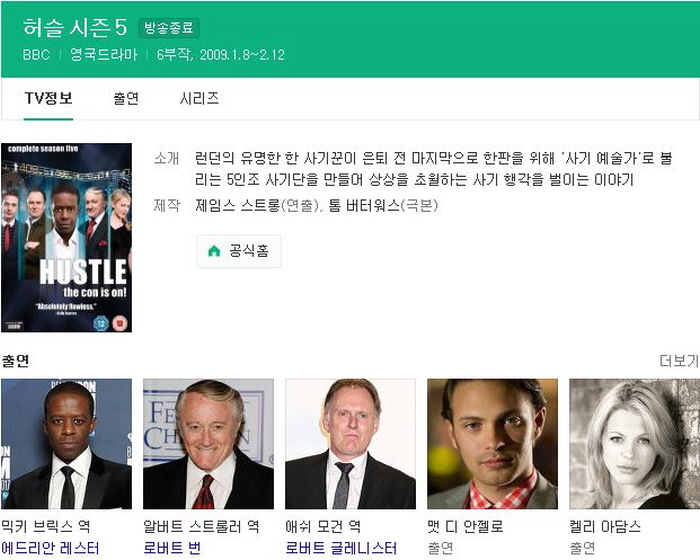Follow the 로버트 번 name link
The image size is (700, 560).
[x=172, y=548]
